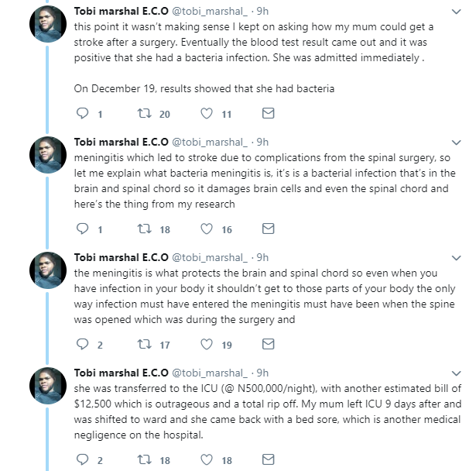The width and height of the screenshot is (476, 471).
Task: Reply to the tweet with 2 replies and 17 retweets
Action: (x=84, y=345)
